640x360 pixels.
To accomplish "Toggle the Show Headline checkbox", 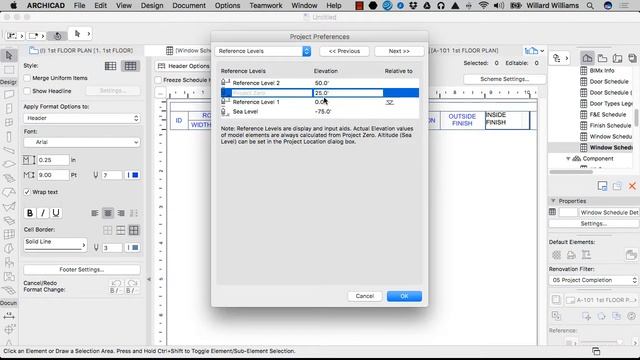I will click(x=27, y=91).
